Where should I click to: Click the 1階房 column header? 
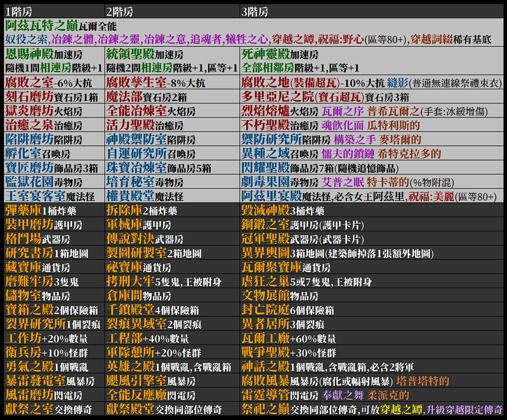coord(54,12)
